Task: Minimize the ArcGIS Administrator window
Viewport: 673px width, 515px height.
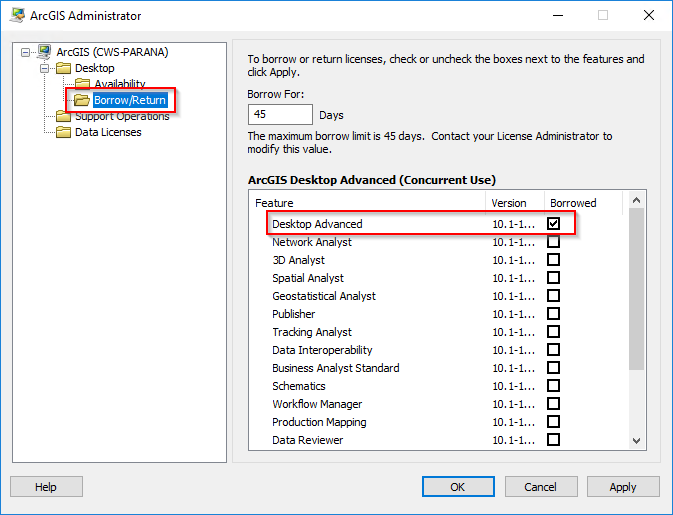Action: (x=558, y=15)
